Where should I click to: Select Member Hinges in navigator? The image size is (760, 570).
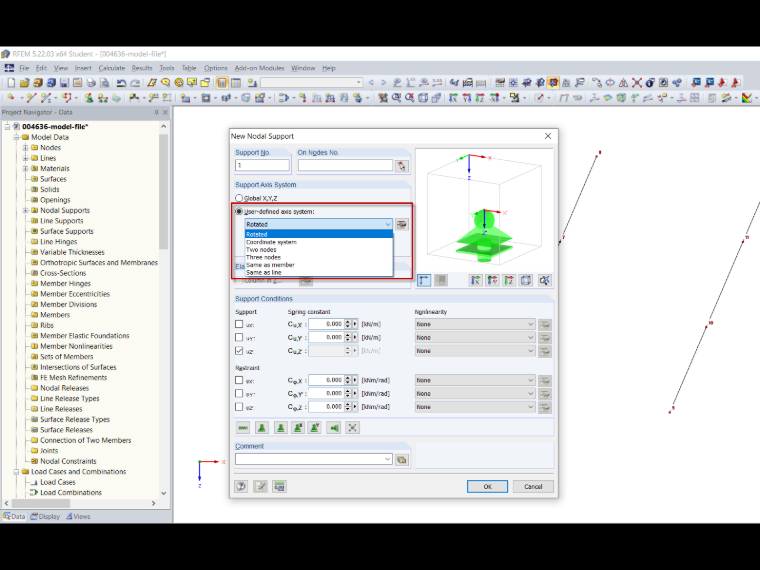(x=65, y=284)
